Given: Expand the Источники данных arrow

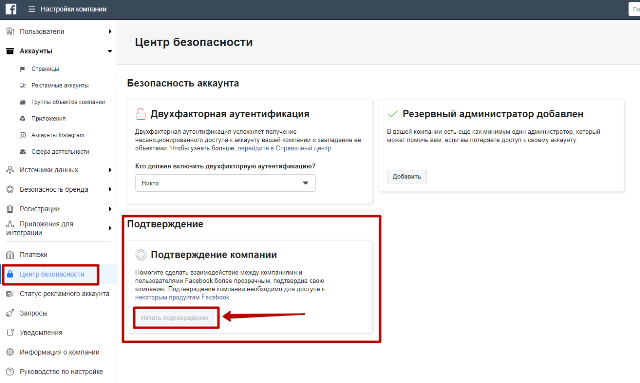Looking at the screenshot, I should point(110,170).
